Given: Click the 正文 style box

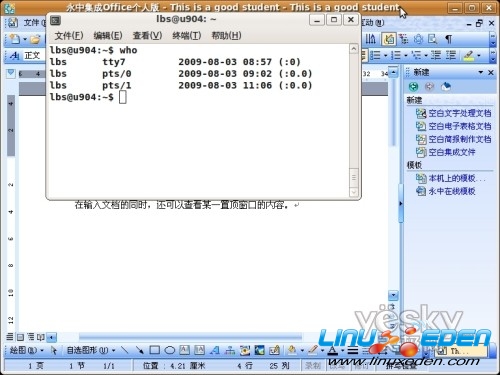Looking at the screenshot, I should point(34,55).
